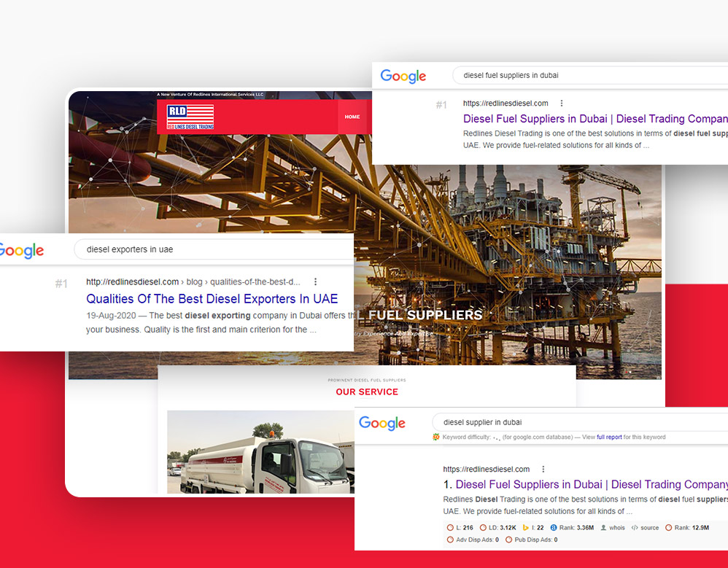The height and width of the screenshot is (568, 728).
Task: Open three-dot menu next to redlinesdiesel.com blog URL
Action: [315, 281]
